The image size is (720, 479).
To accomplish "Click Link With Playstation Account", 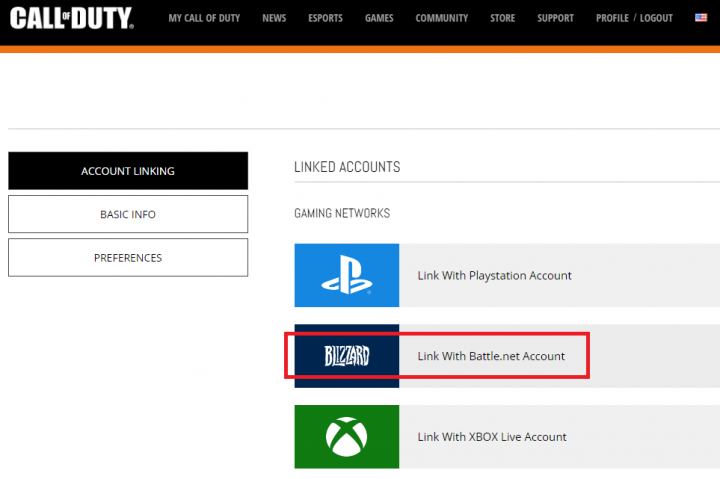I will [x=495, y=276].
